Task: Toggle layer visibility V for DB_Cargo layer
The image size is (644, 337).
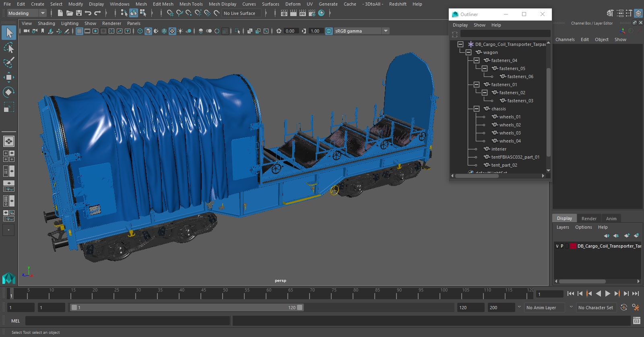Action: click(x=557, y=246)
